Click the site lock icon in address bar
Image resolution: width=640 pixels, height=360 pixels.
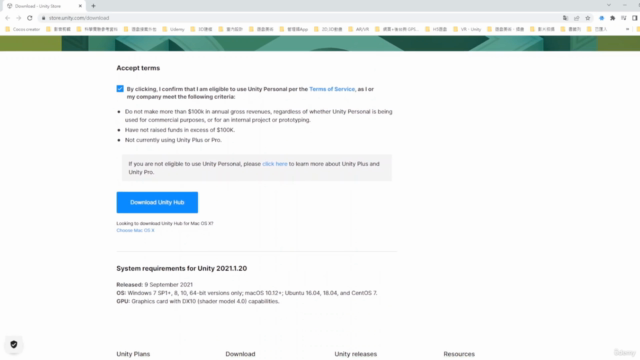(44, 18)
